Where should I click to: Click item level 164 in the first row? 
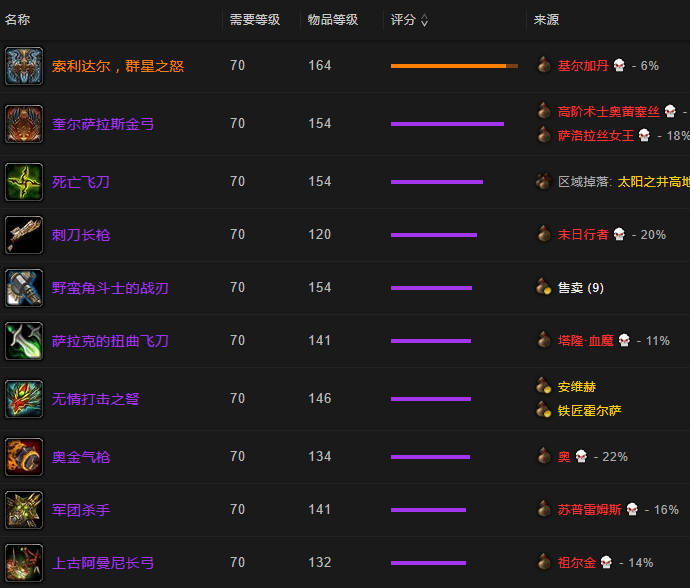coord(319,66)
